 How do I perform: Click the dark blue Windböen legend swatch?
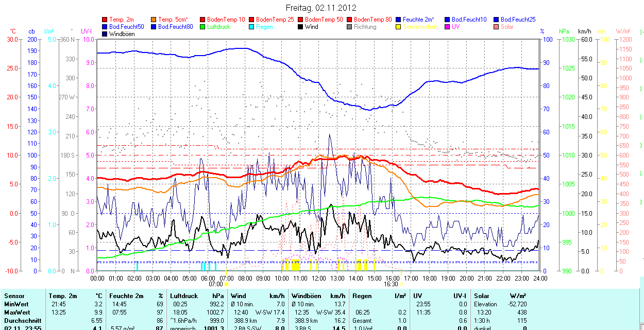click(105, 34)
